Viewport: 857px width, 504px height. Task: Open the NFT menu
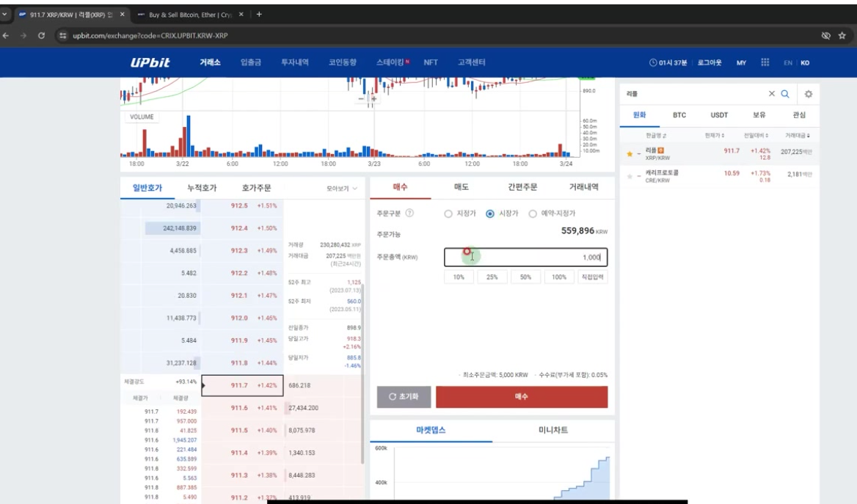point(431,62)
